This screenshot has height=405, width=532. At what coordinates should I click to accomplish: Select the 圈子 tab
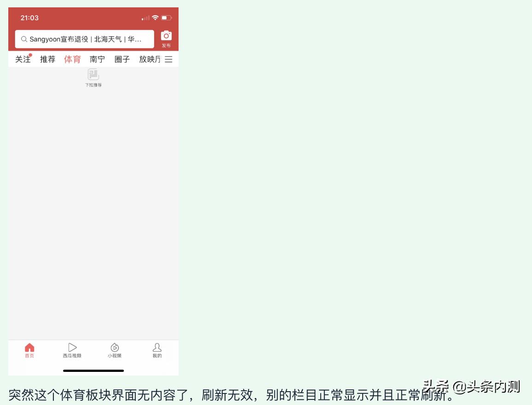click(x=121, y=59)
